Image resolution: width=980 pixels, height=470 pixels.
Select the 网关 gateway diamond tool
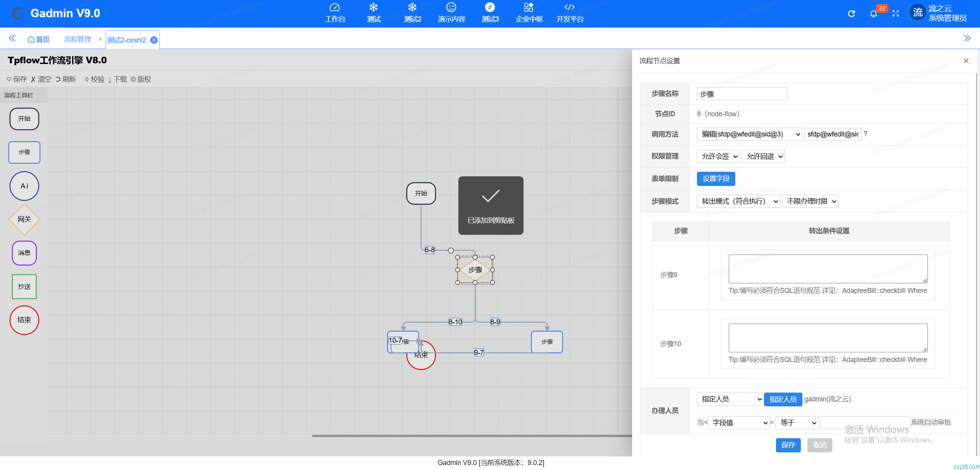pos(24,219)
